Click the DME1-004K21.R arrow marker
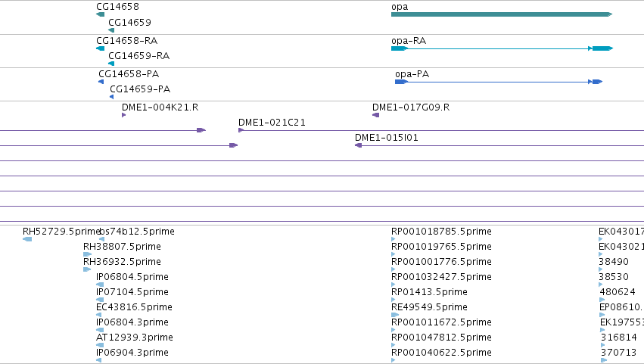644x364 pixels. pos(123,115)
